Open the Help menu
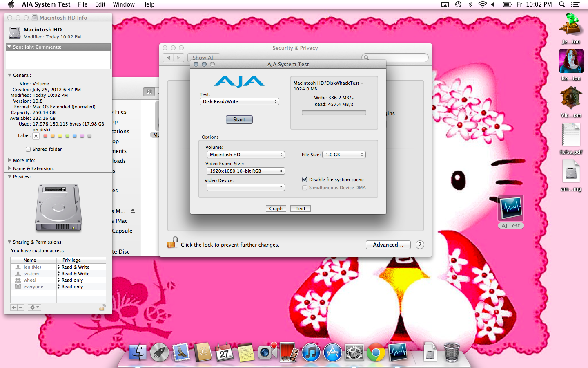The image size is (588, 368). 148,4
